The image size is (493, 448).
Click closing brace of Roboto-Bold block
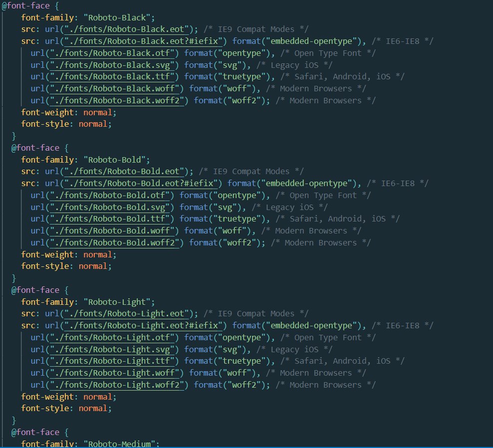click(x=13, y=278)
